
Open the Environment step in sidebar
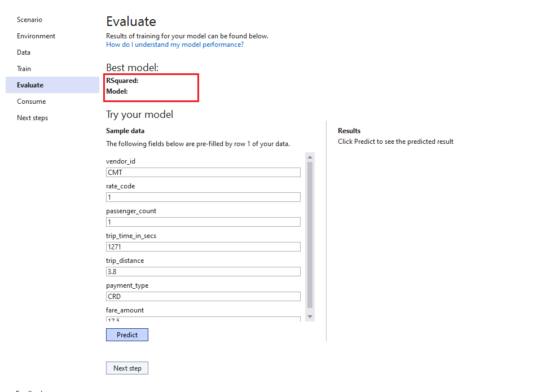pos(36,36)
